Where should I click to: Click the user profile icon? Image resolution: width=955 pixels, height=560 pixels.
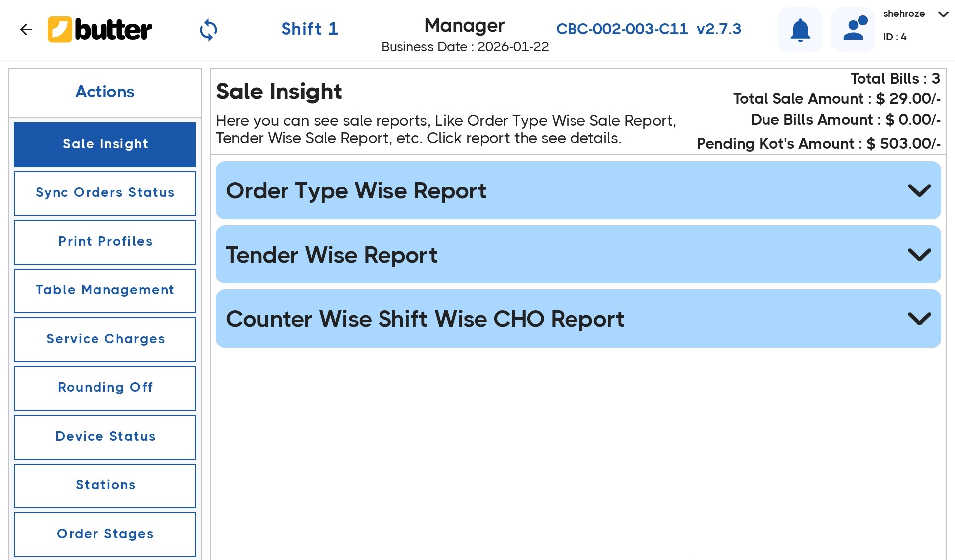click(853, 30)
